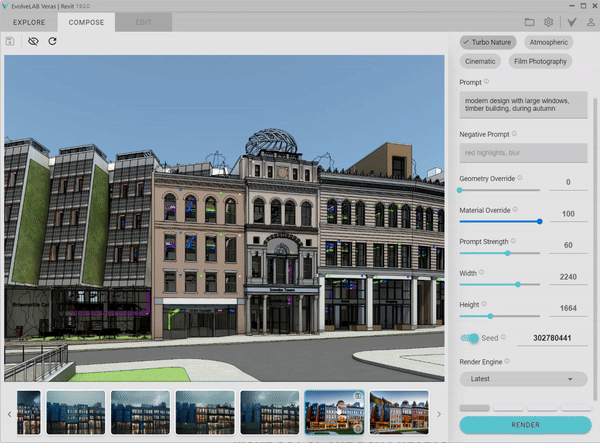Click the EvolveLAB Veras title bar logo
The image size is (600, 443).
point(5,6)
